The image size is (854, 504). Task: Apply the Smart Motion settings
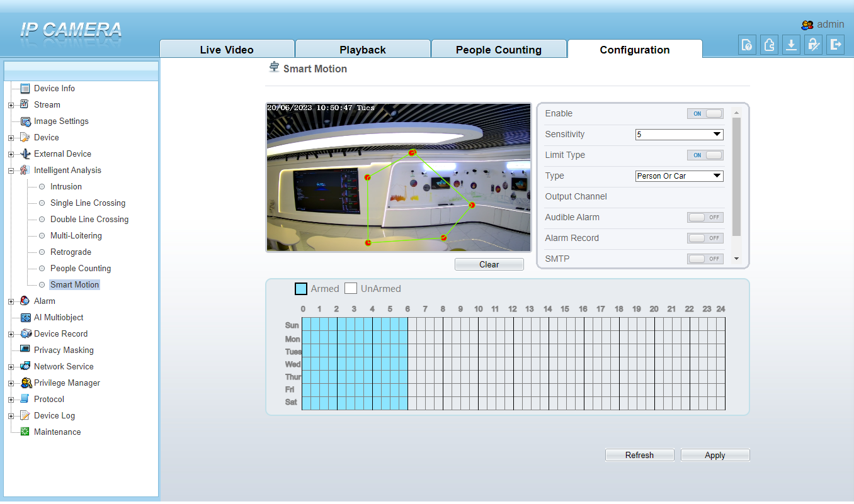point(715,454)
